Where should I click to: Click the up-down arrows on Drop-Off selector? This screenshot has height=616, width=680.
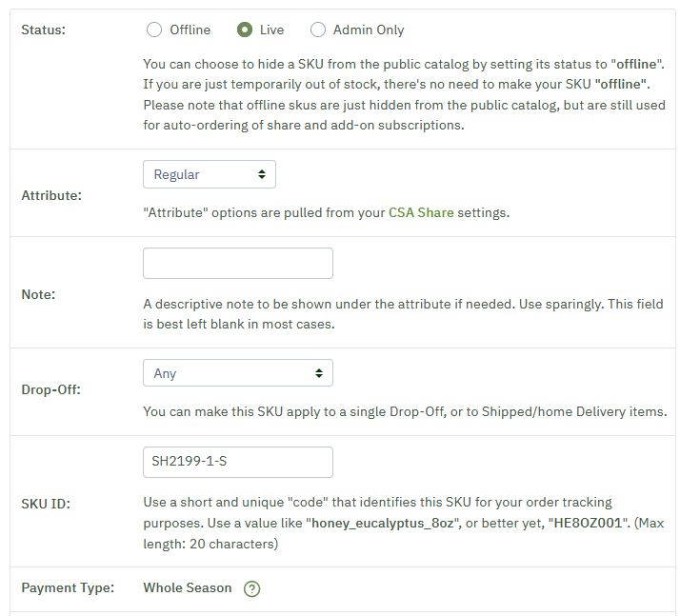[319, 373]
